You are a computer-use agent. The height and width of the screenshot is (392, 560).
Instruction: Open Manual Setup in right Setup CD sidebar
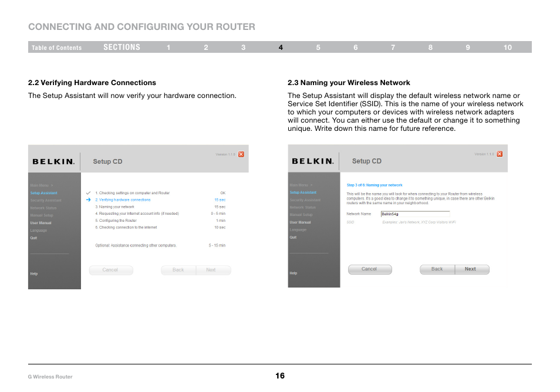coord(301,215)
